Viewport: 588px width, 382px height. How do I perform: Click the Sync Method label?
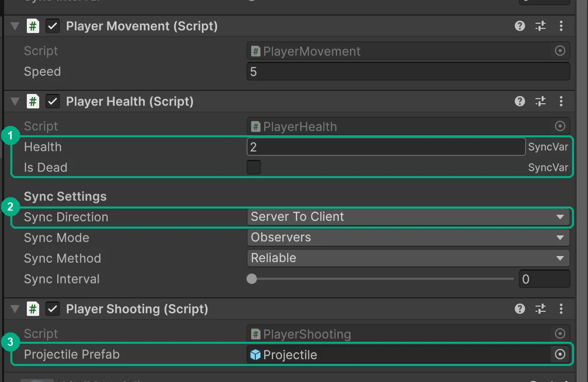(62, 258)
